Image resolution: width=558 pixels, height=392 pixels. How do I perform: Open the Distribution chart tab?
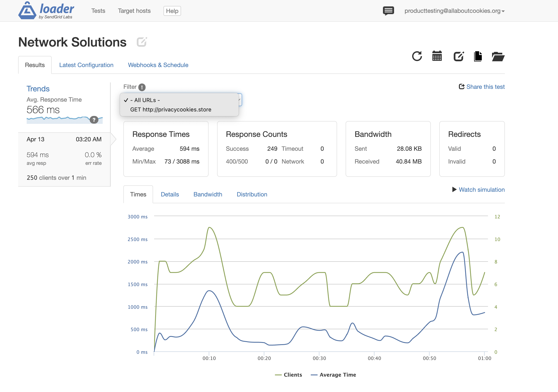(x=252, y=194)
